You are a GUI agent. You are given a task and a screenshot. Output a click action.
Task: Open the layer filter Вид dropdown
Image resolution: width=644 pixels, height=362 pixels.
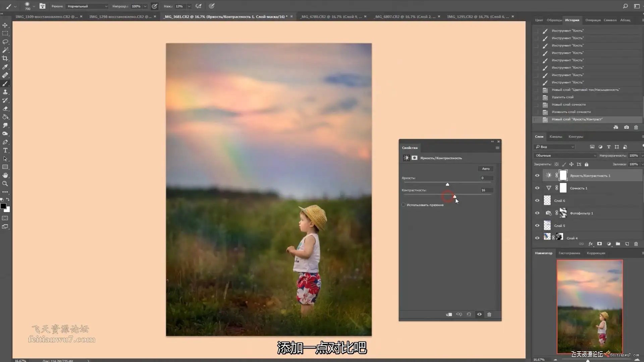pos(554,147)
